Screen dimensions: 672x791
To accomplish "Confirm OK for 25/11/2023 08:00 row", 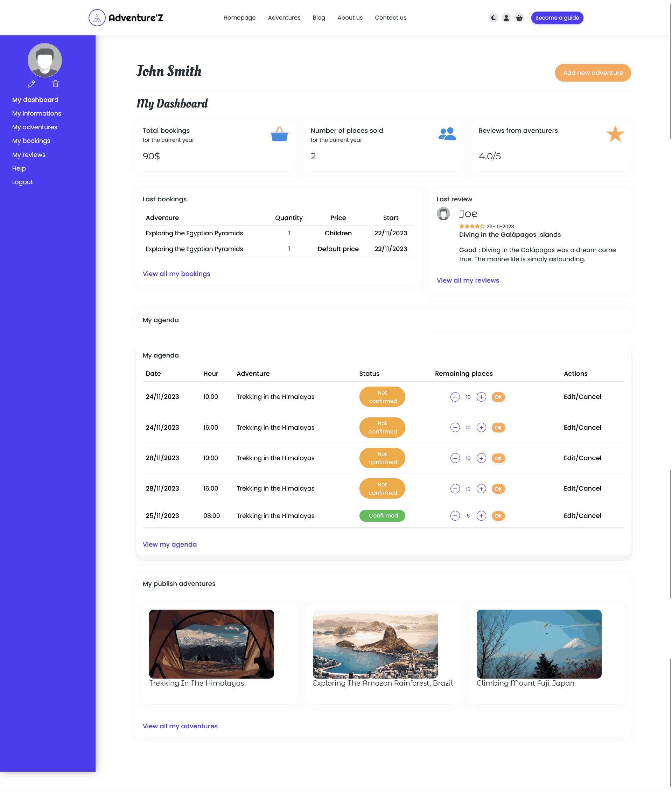I will tap(498, 515).
